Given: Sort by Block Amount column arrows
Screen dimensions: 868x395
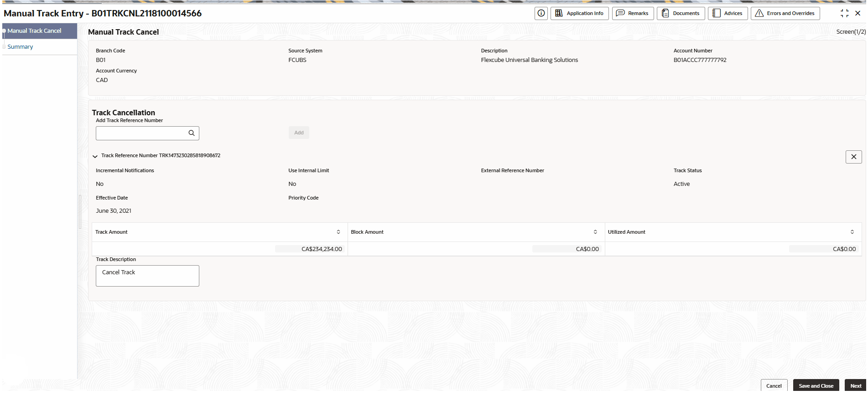Looking at the screenshot, I should tap(595, 232).
